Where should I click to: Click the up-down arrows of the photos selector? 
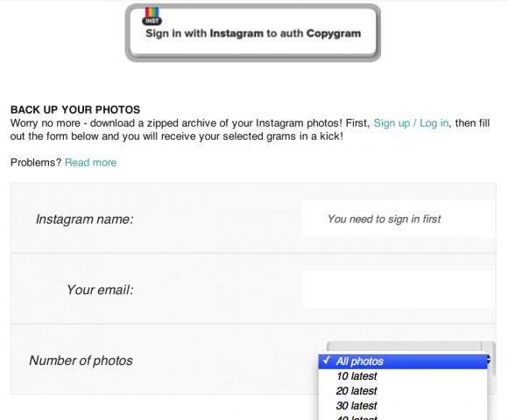(x=488, y=359)
